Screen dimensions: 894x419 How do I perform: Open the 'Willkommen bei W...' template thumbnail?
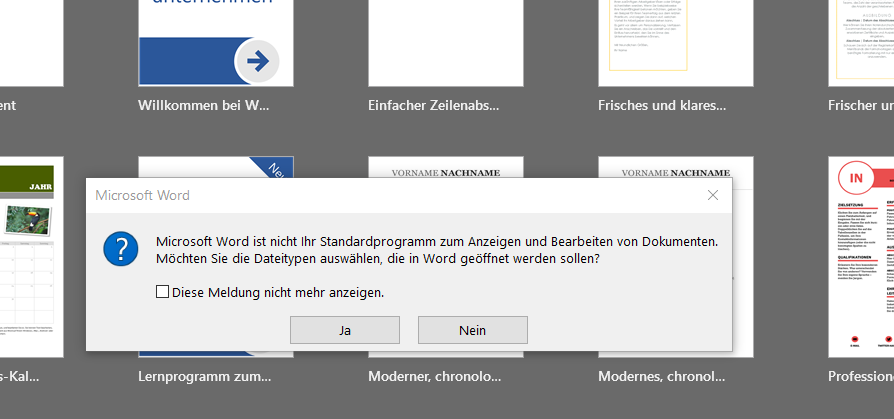coord(216,43)
